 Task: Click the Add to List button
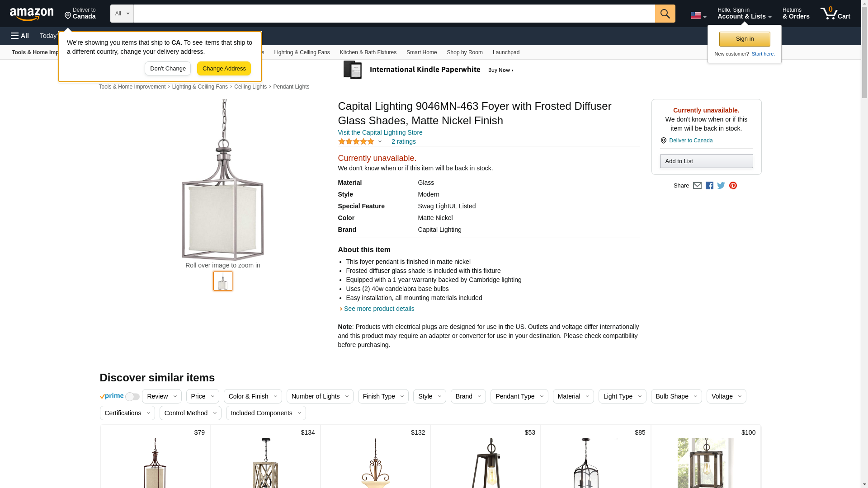click(x=706, y=161)
